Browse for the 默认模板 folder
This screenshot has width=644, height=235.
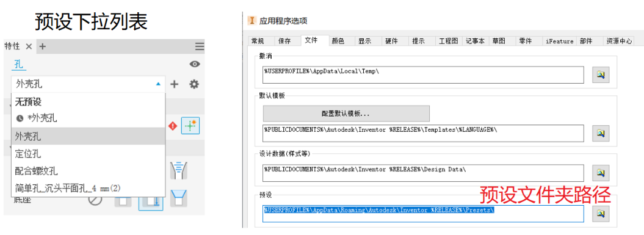[x=601, y=133]
